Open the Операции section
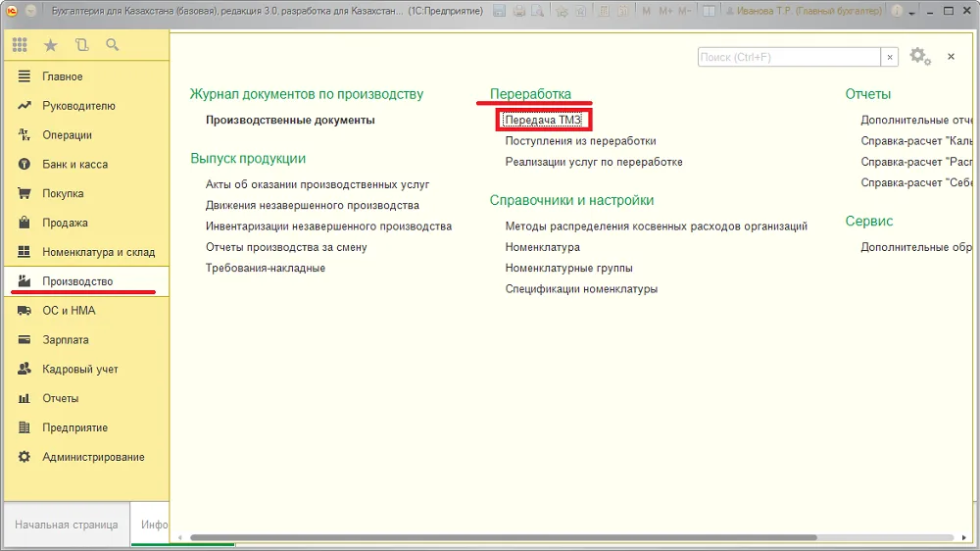980x551 pixels. pyautogui.click(x=86, y=135)
